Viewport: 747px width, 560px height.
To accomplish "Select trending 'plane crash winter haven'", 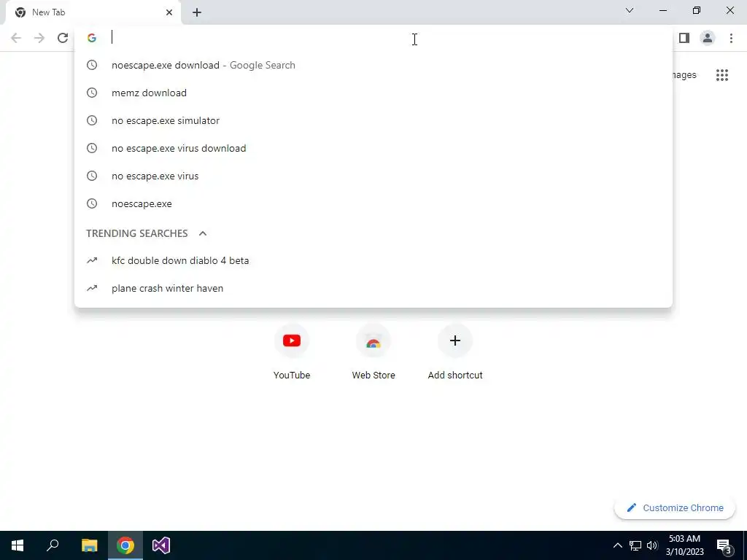I will (x=373, y=288).
